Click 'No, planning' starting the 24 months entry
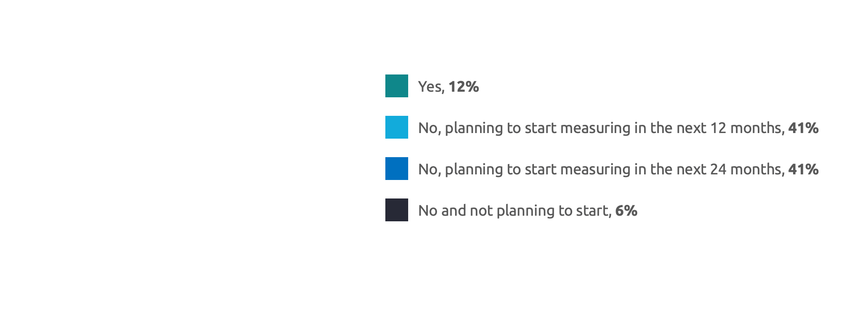The height and width of the screenshot is (310, 868). click(x=460, y=170)
